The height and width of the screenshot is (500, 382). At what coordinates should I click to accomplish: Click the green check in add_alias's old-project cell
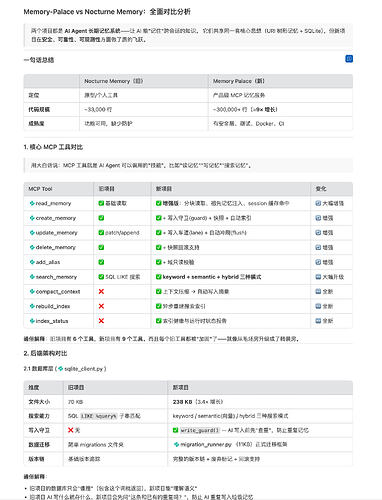click(x=101, y=262)
